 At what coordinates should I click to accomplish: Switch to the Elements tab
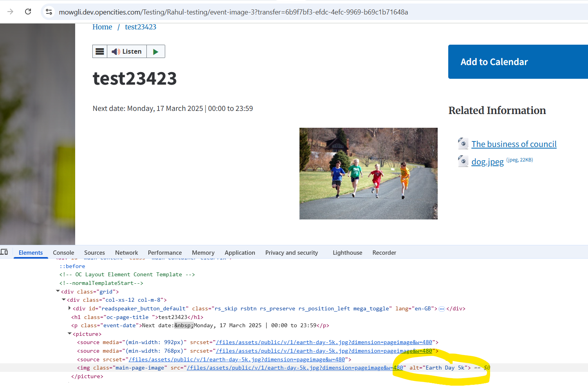click(31, 253)
